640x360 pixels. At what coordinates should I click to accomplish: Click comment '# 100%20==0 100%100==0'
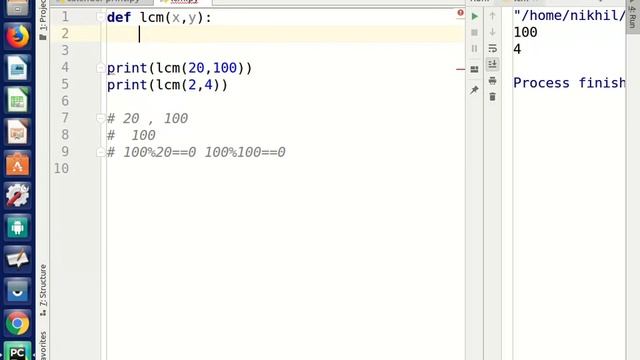tap(196, 152)
